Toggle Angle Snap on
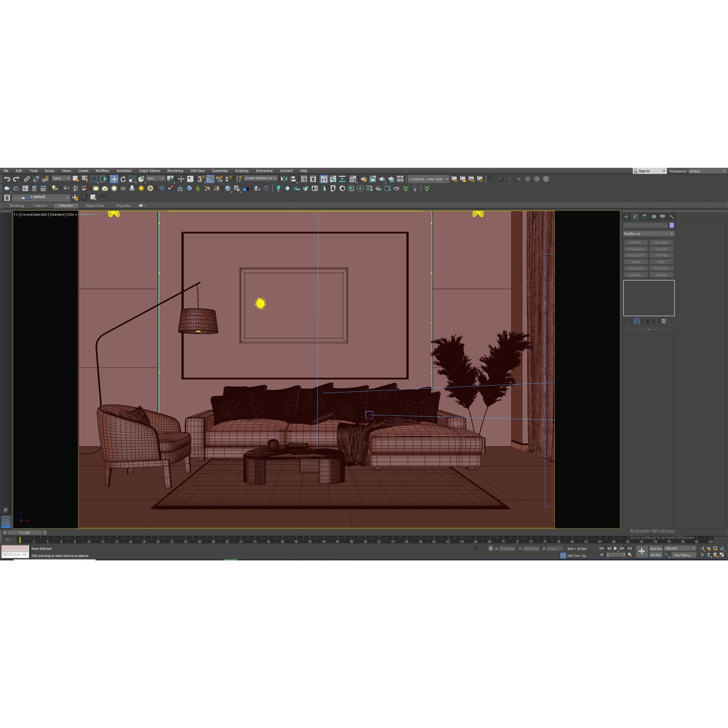 [210, 179]
